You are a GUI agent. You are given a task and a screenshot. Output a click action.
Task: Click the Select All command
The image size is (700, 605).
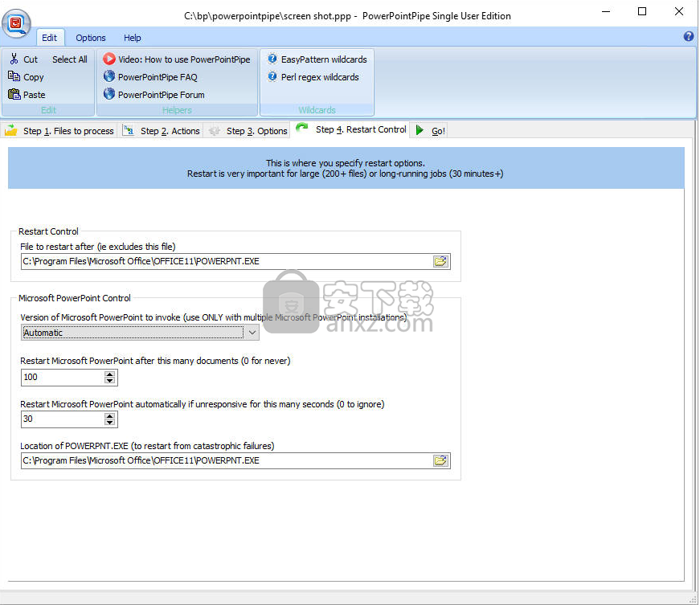(x=70, y=59)
